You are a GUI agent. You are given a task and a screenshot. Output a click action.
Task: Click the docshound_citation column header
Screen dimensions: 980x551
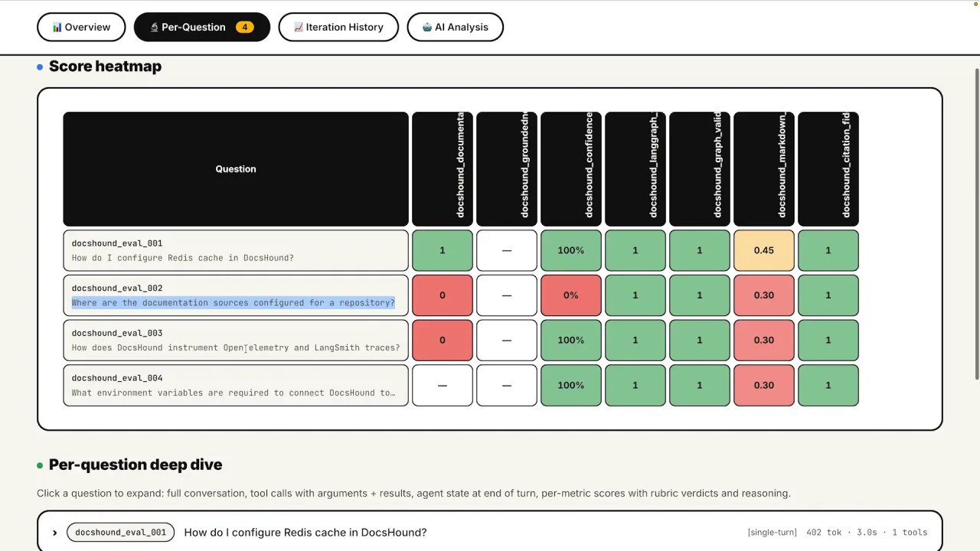pyautogui.click(x=828, y=169)
